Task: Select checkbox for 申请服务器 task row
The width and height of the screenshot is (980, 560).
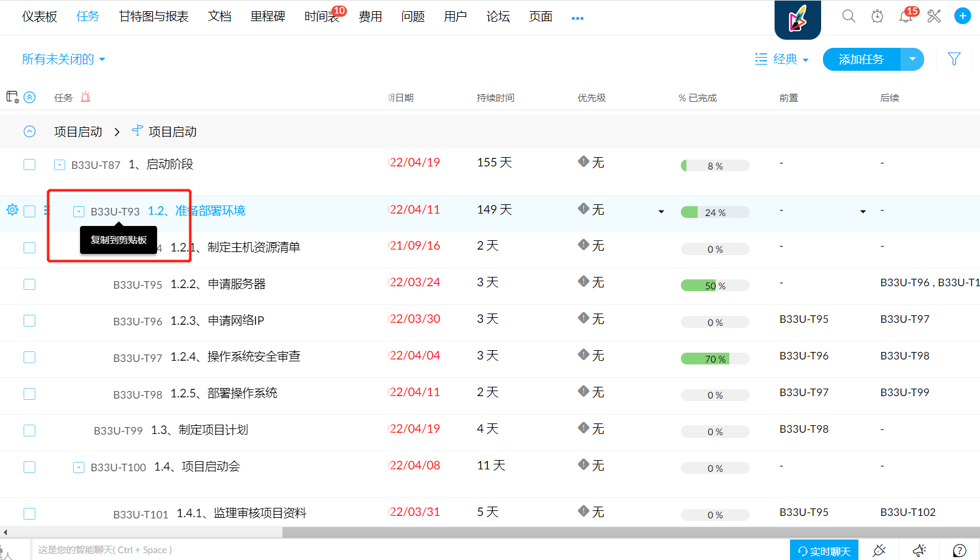Action: point(29,284)
